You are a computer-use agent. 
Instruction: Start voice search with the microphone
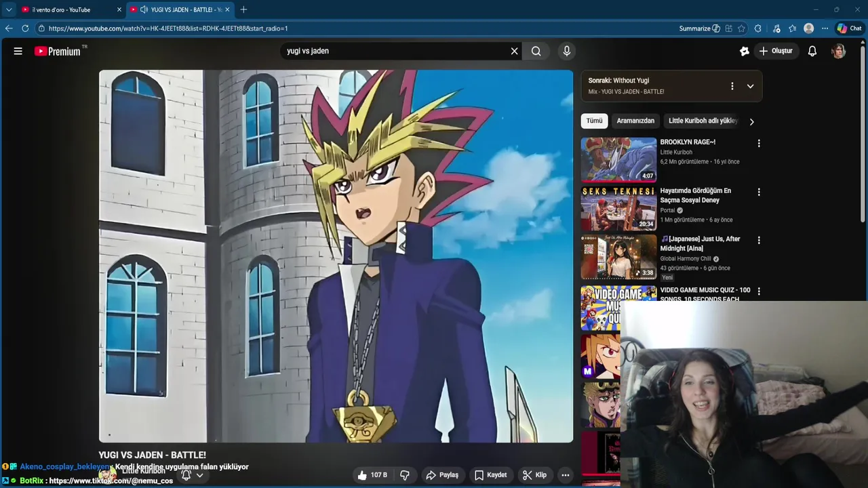(567, 51)
